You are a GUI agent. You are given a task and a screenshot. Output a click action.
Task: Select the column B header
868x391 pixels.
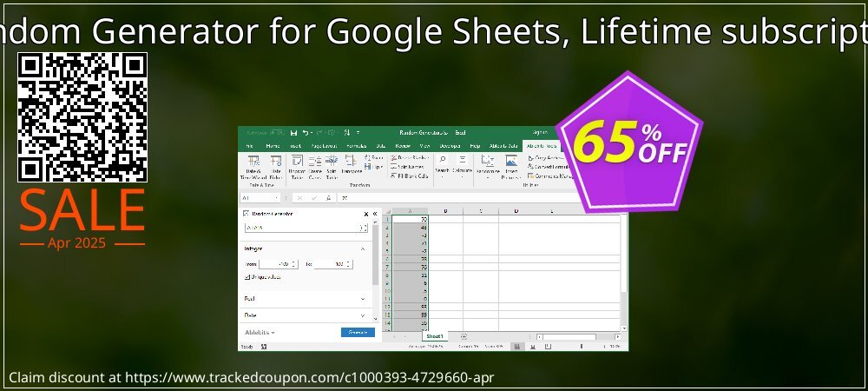click(x=445, y=211)
